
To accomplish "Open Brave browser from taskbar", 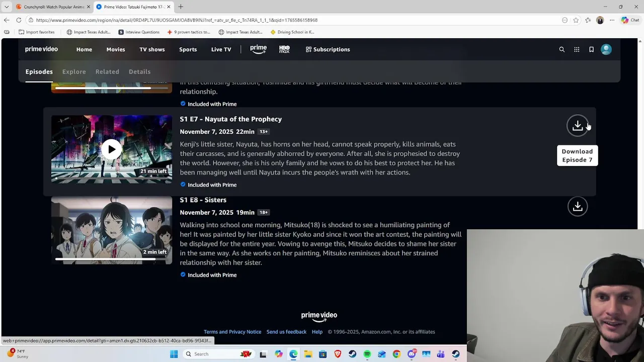I will [x=338, y=354].
